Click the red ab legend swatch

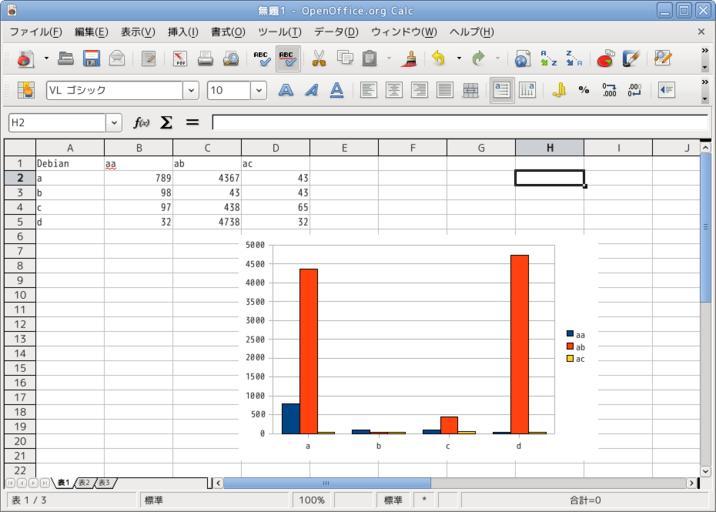pos(570,347)
